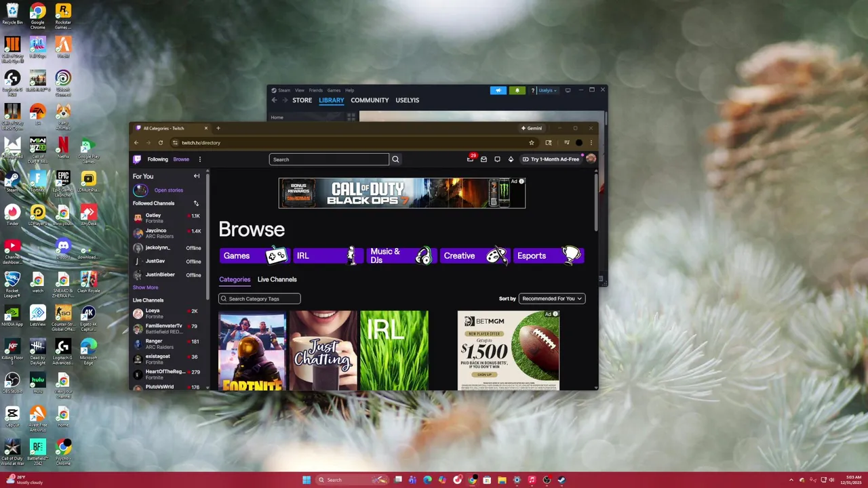Click the Esports category button
Viewport: 868px width, 488px height.
[549, 256]
